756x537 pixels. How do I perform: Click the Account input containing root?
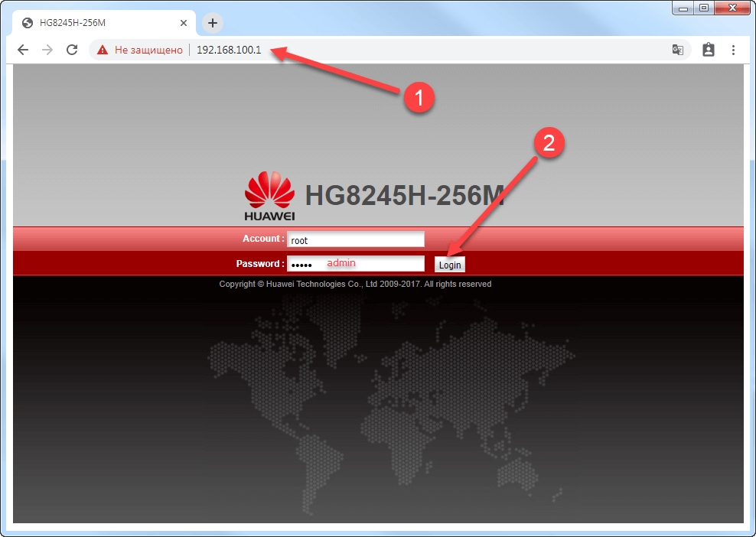coord(355,239)
